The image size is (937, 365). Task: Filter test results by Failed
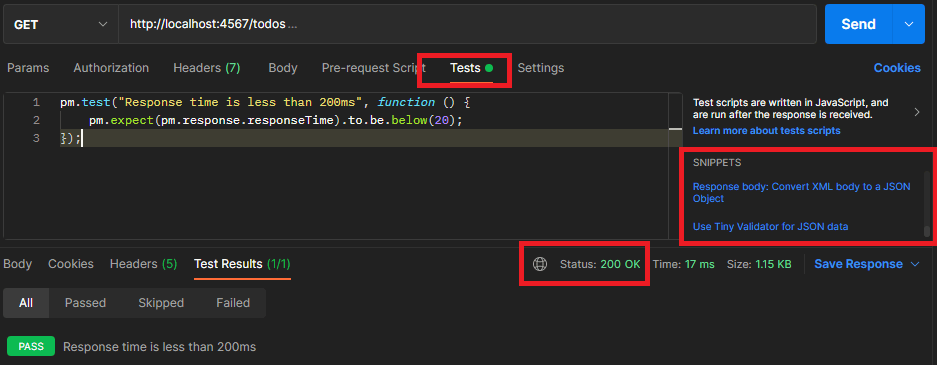pyautogui.click(x=232, y=303)
